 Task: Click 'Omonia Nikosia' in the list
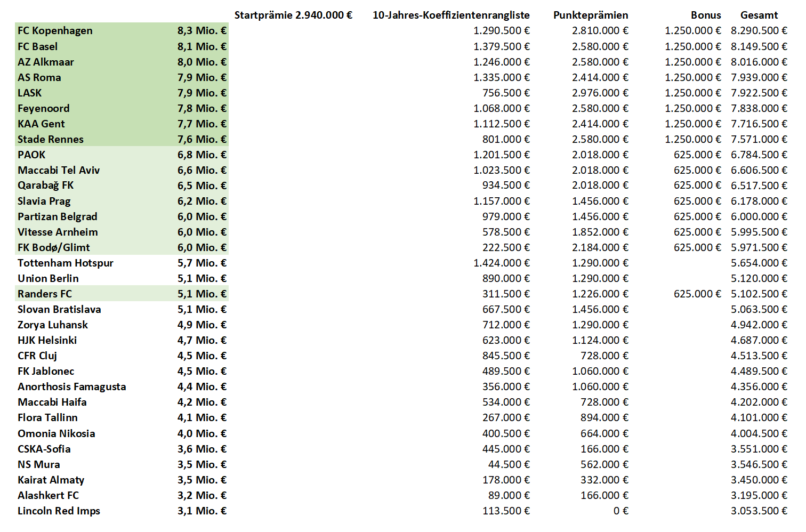[x=56, y=433]
